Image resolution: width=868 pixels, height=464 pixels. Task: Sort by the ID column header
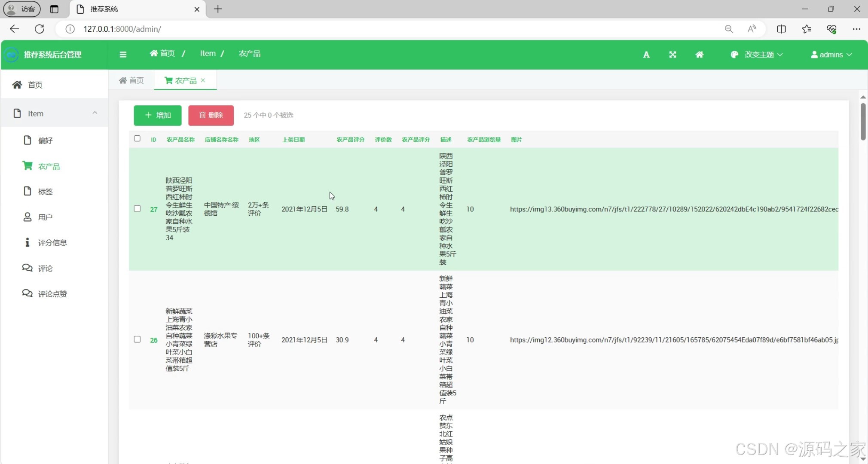pos(153,140)
